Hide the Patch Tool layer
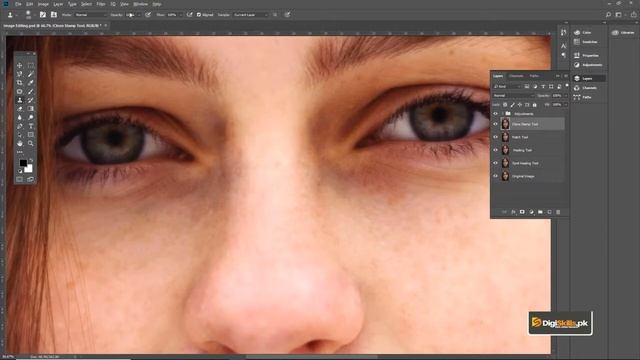Viewport: 640px width, 360px height. point(496,137)
